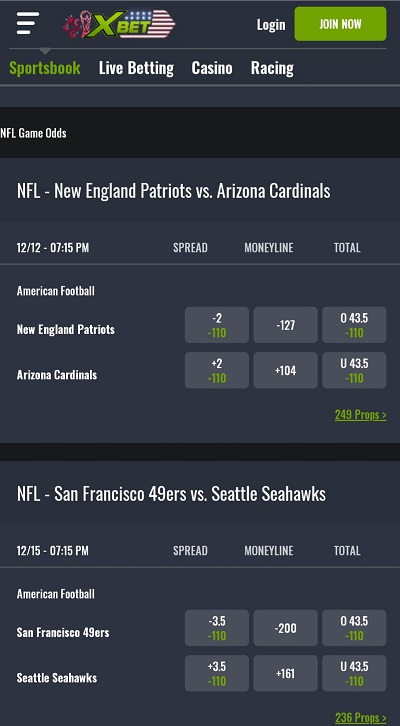Select Cardinals +2 spread bet

[217, 370]
